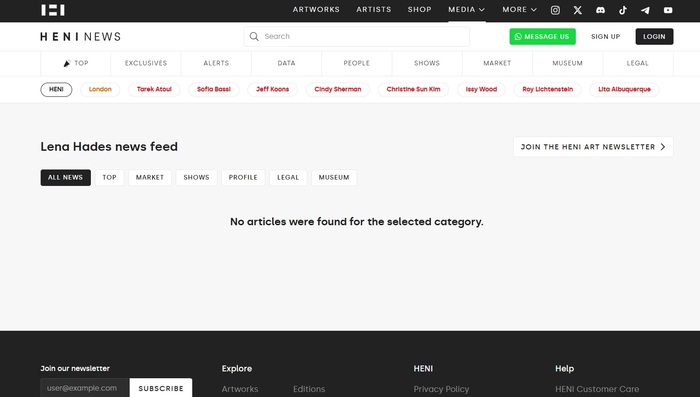Select the Roy Lichtenstein tag
Screen dimensions: 700x397
coord(547,89)
